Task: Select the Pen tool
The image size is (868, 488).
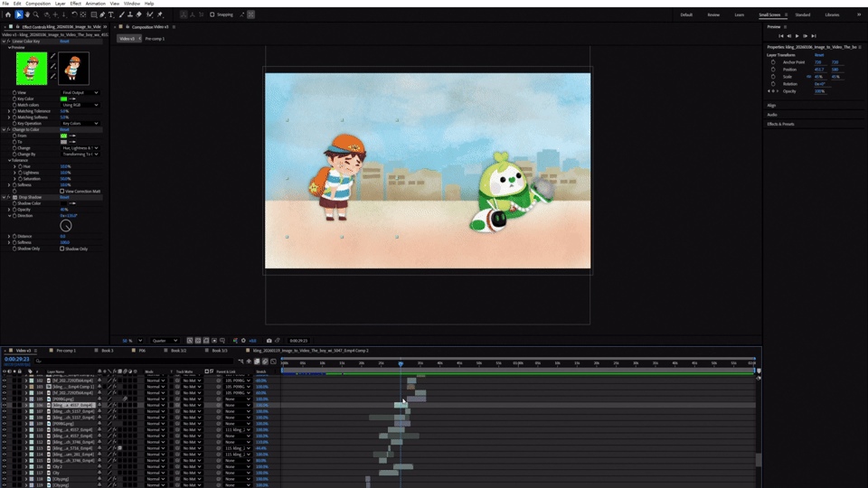Action: tap(102, 15)
